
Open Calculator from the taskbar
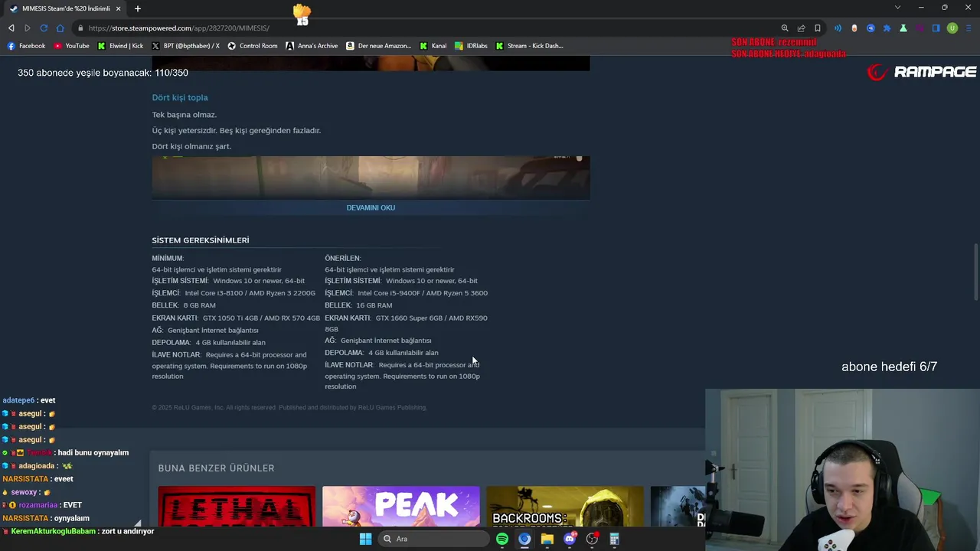point(614,539)
